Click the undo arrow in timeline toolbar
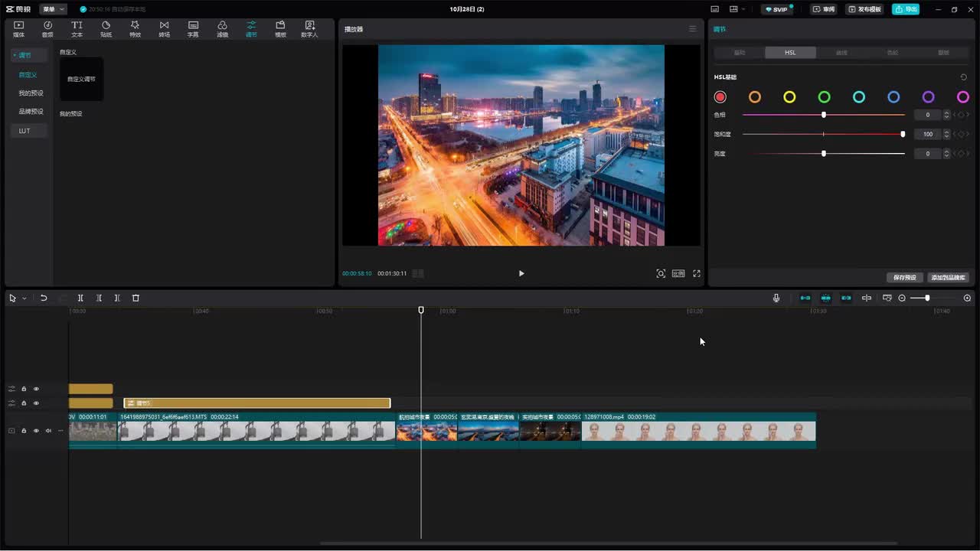Screen dimensions: 980x551 tap(44, 298)
